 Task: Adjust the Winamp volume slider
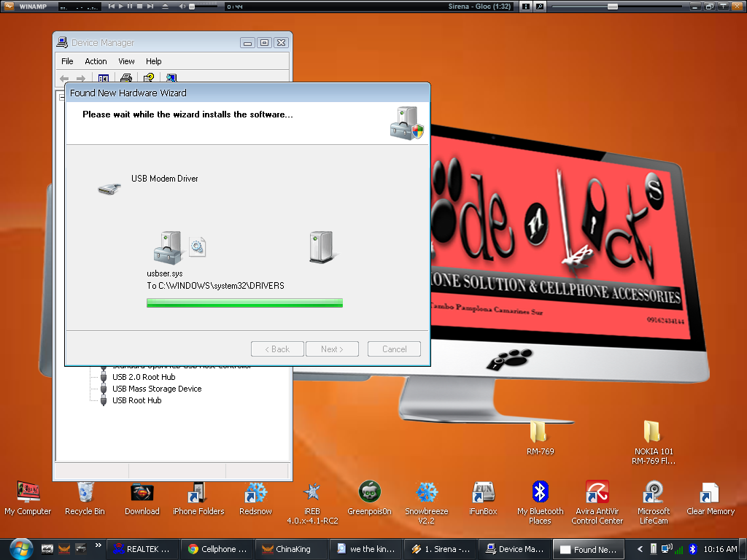click(x=205, y=7)
